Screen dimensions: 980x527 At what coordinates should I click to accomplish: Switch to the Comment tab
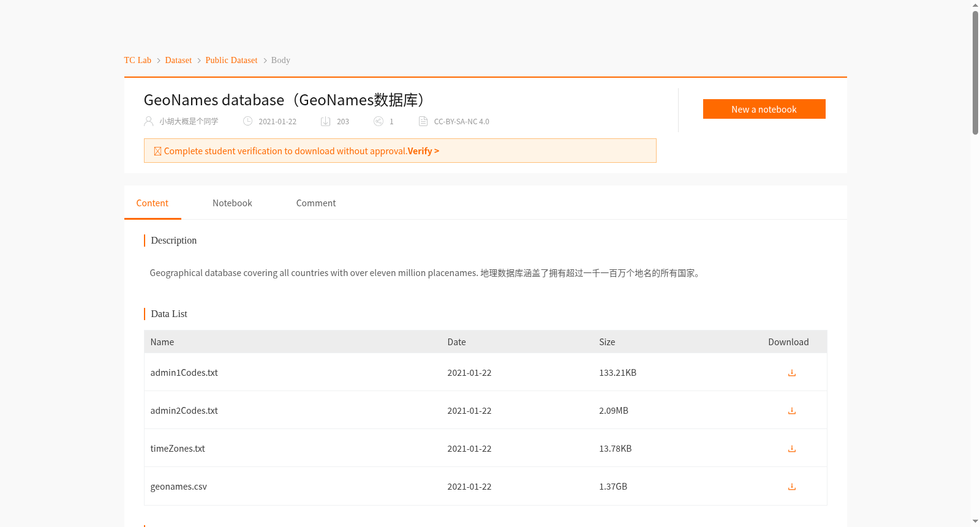(x=316, y=203)
